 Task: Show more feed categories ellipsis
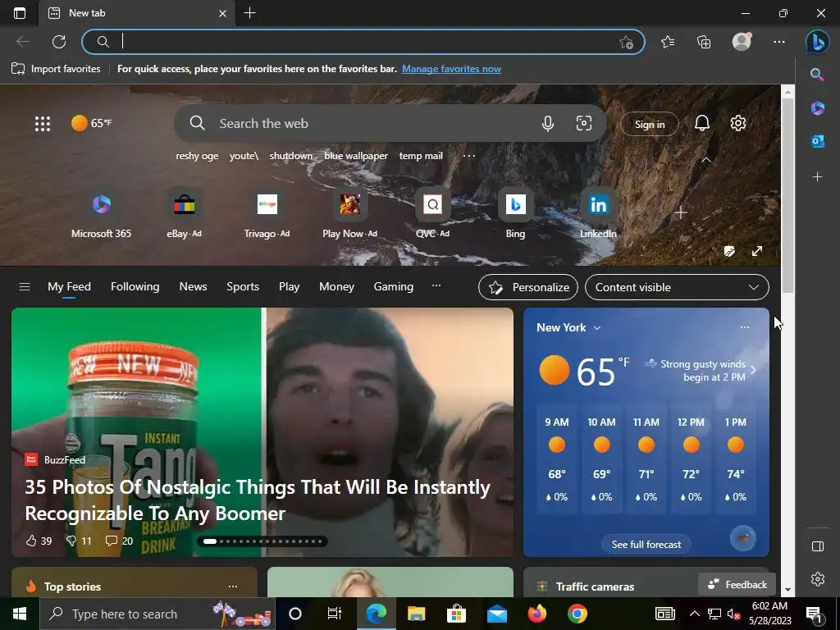click(x=436, y=286)
